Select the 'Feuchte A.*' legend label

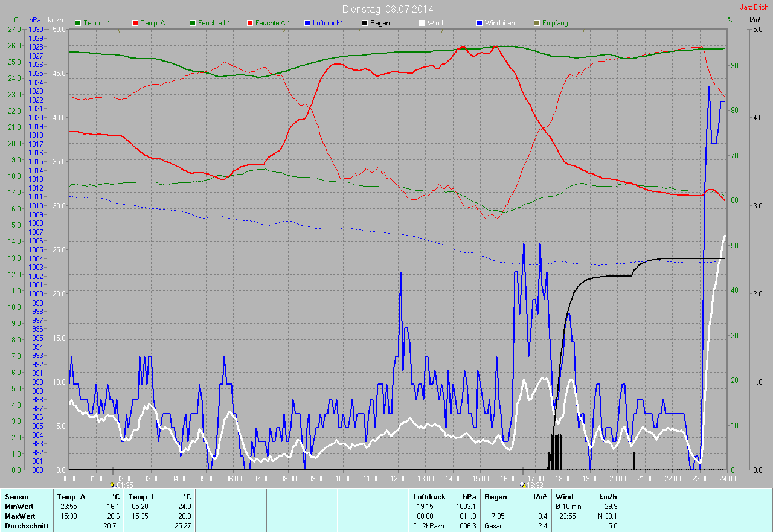pos(272,23)
